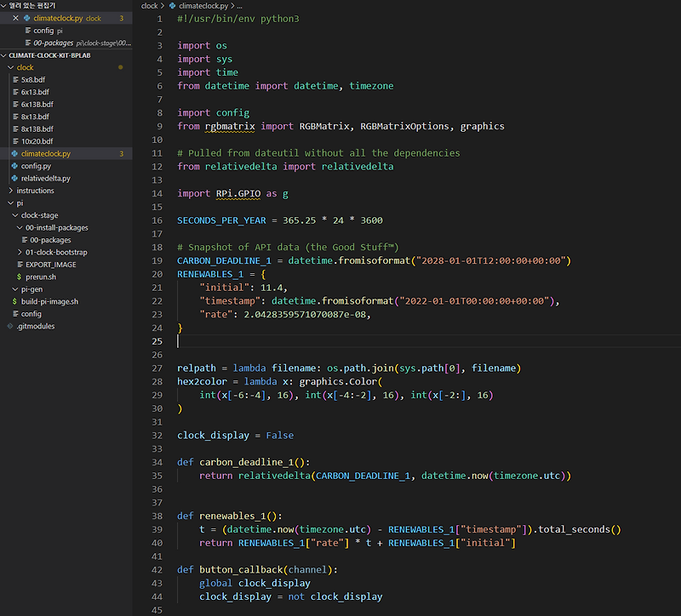Click Python icon of climateclock.py in explorer
Screen dimensions: 681x616
click(15, 154)
